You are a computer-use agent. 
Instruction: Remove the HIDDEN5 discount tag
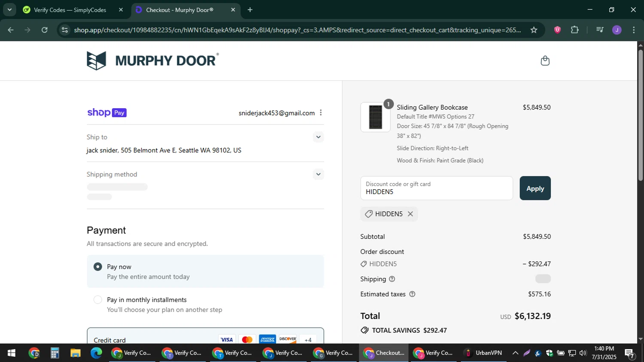point(410,214)
